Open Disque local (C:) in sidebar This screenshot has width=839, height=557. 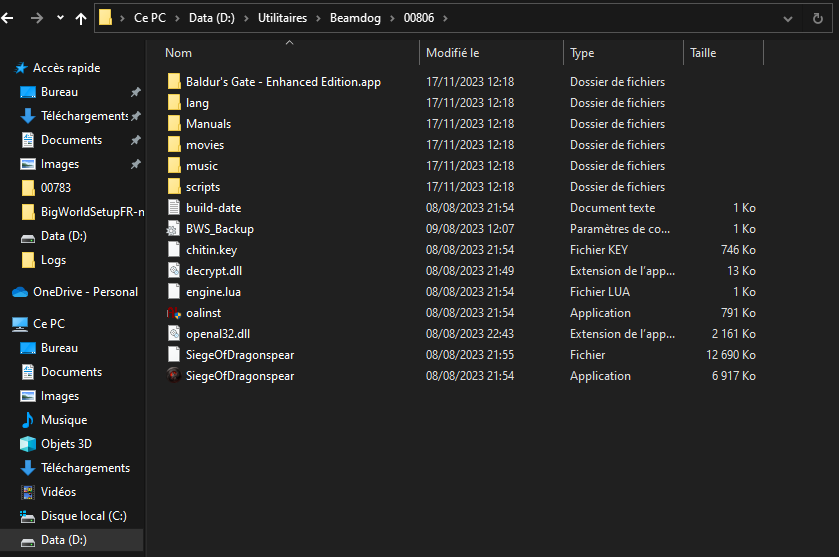click(84, 516)
